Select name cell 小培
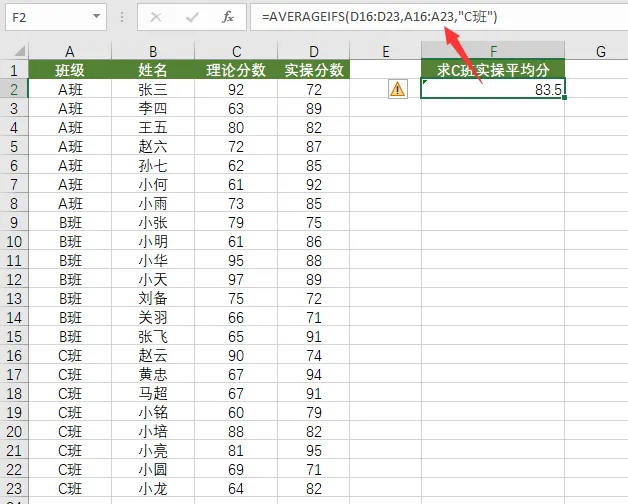The height and width of the screenshot is (504, 628). coord(153,431)
